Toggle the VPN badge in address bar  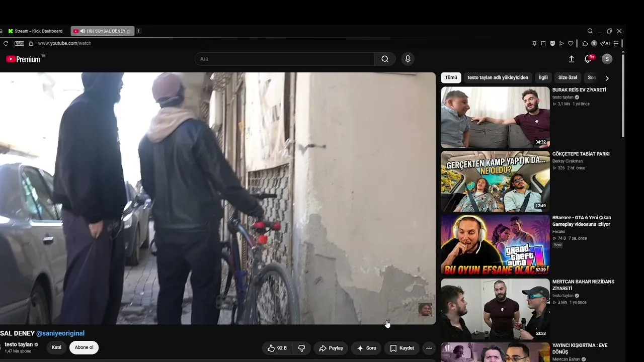(19, 43)
